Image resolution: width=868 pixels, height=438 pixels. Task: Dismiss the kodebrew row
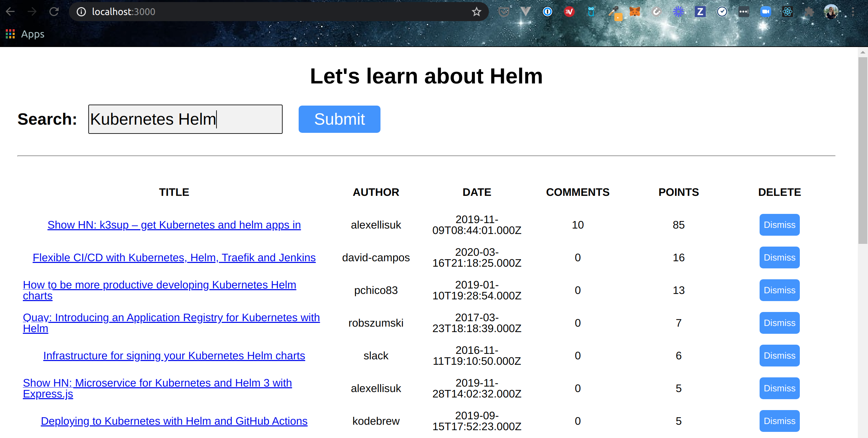[779, 421]
